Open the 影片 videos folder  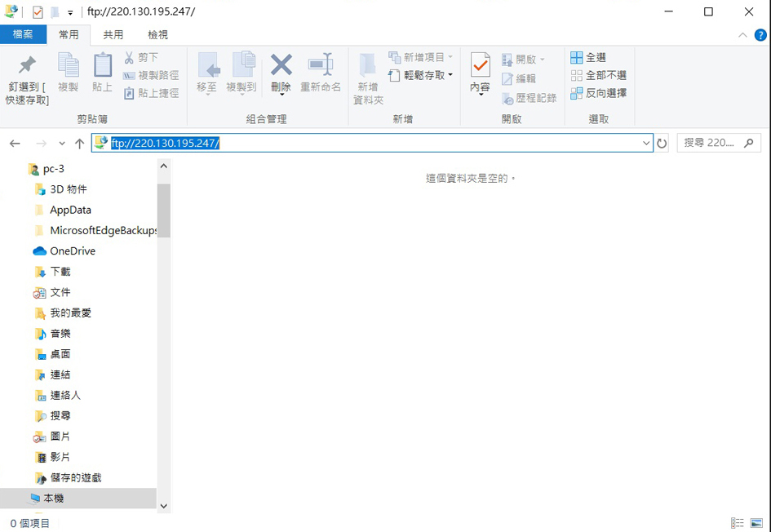click(x=53, y=457)
